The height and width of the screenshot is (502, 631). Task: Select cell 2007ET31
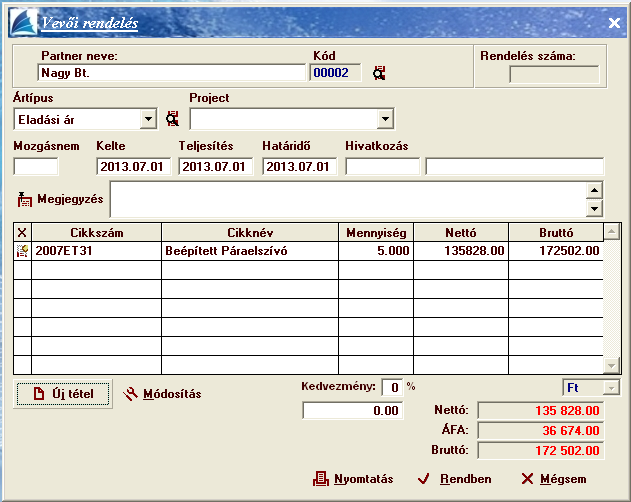click(97, 251)
